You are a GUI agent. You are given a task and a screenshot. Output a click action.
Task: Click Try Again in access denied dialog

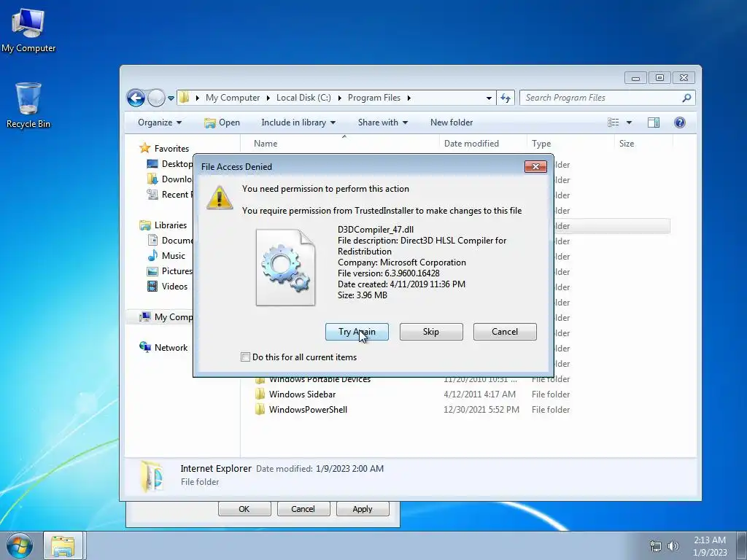pos(357,332)
